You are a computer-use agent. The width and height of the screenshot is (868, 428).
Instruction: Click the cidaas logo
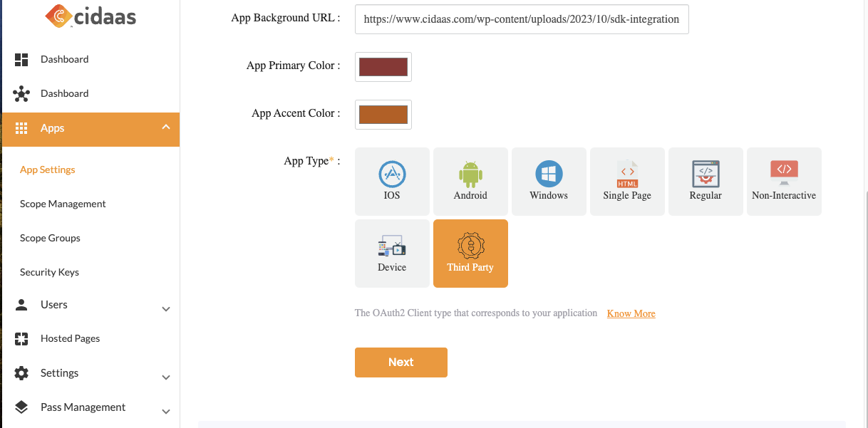(x=91, y=17)
